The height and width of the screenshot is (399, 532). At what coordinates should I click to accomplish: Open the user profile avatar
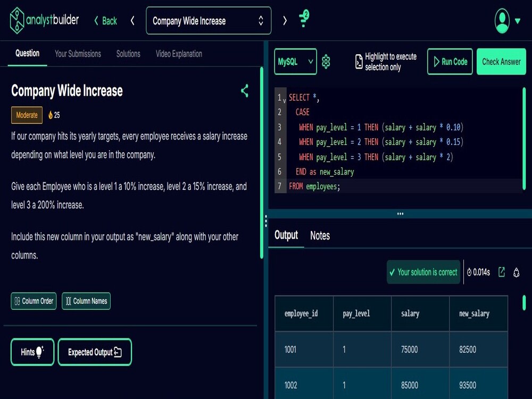502,21
